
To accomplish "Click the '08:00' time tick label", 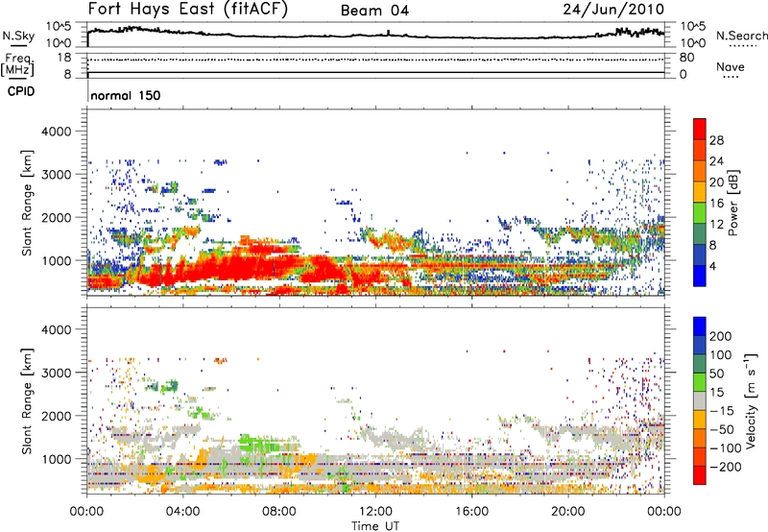I will [279, 512].
